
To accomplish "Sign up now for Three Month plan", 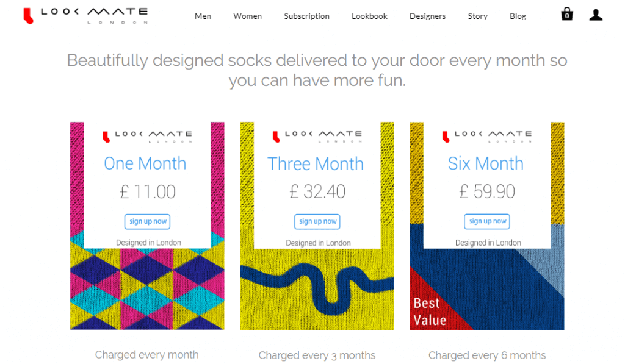I will [317, 221].
